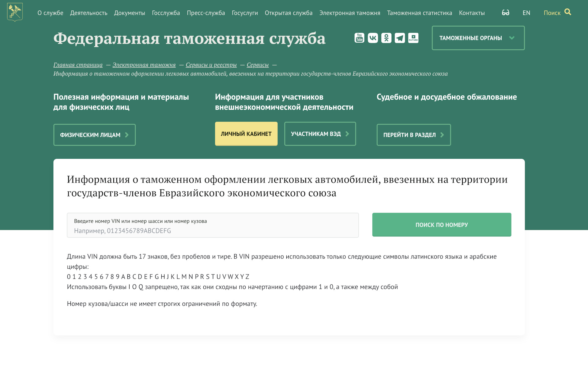This screenshot has width=588, height=367.
Task: Go to the Физическим лицам section
Action: click(x=94, y=135)
